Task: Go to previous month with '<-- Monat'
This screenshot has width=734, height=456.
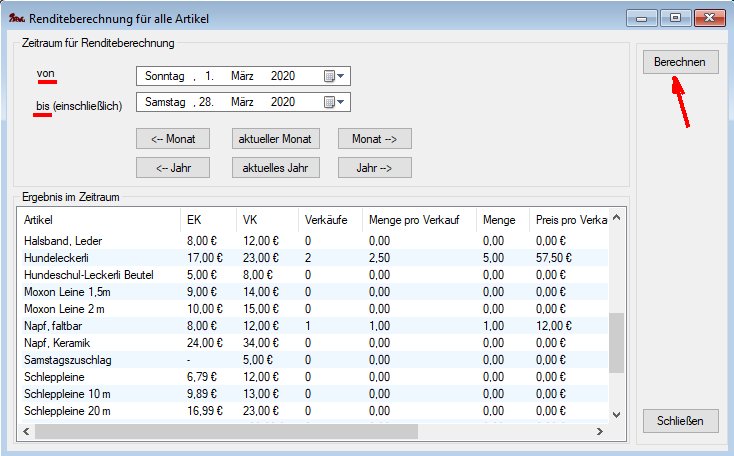Action: pos(172,139)
